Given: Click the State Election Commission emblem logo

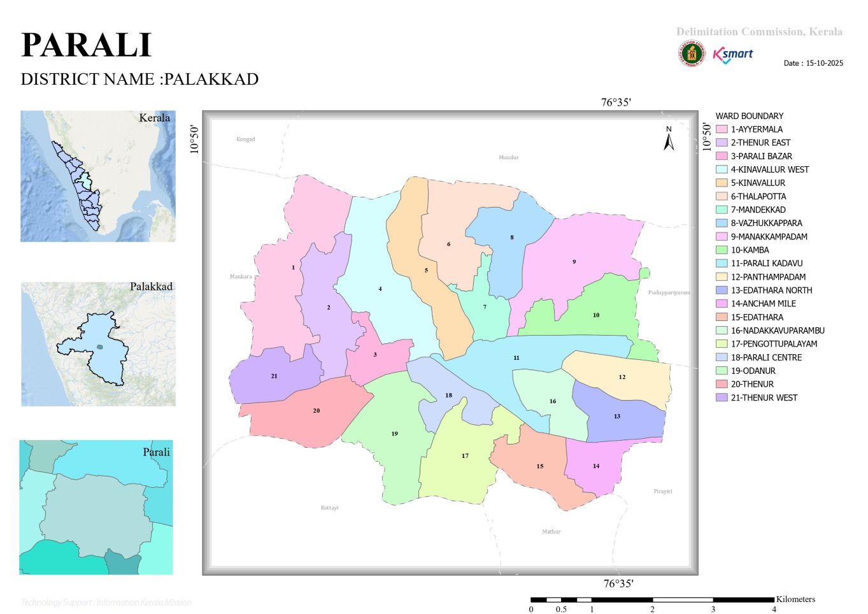Looking at the screenshot, I should (x=691, y=54).
